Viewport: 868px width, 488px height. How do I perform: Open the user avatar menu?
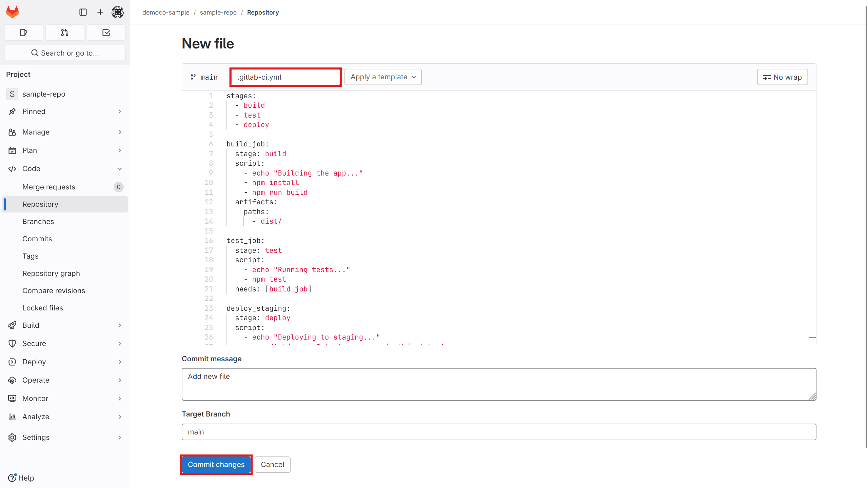point(118,12)
